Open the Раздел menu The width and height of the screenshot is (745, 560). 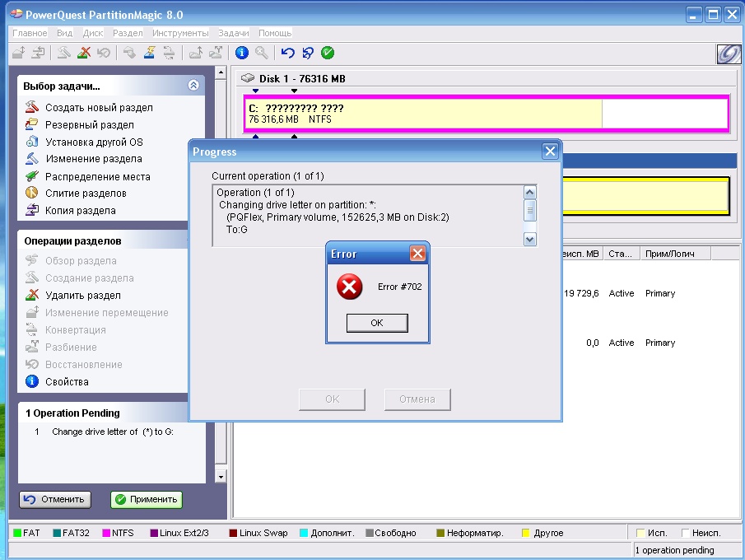[128, 33]
